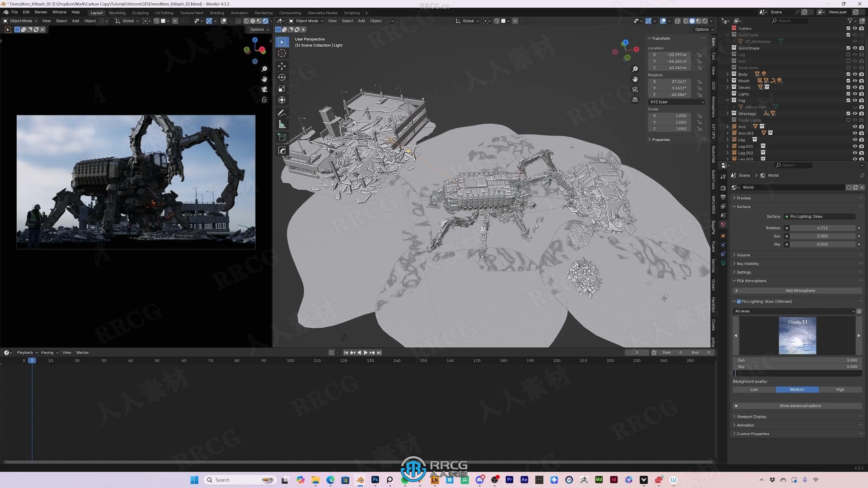Open the Object Mode dropdown in the right viewport
The width and height of the screenshot is (868, 488).
click(306, 21)
